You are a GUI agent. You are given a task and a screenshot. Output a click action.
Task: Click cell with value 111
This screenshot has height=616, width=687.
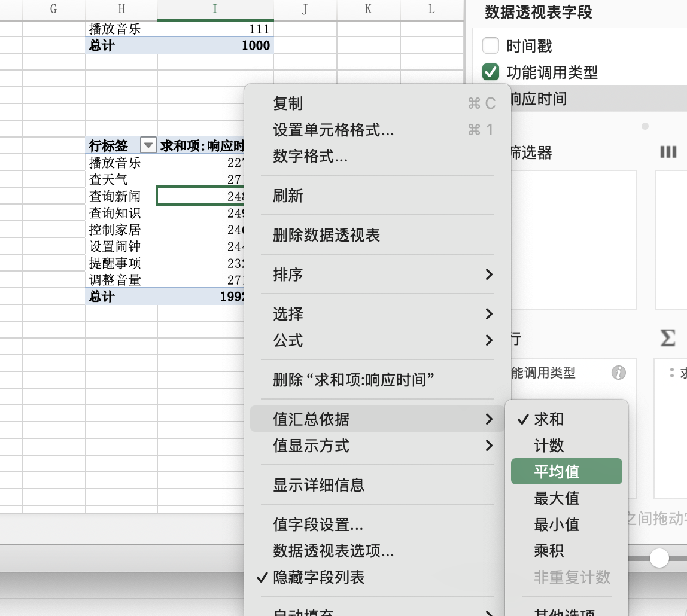(215, 29)
